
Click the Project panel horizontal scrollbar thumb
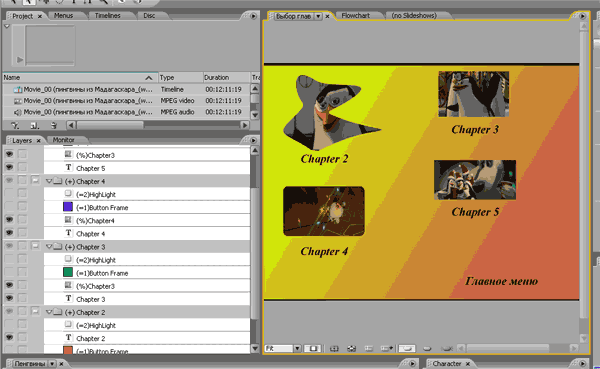pyautogui.click(x=110, y=125)
